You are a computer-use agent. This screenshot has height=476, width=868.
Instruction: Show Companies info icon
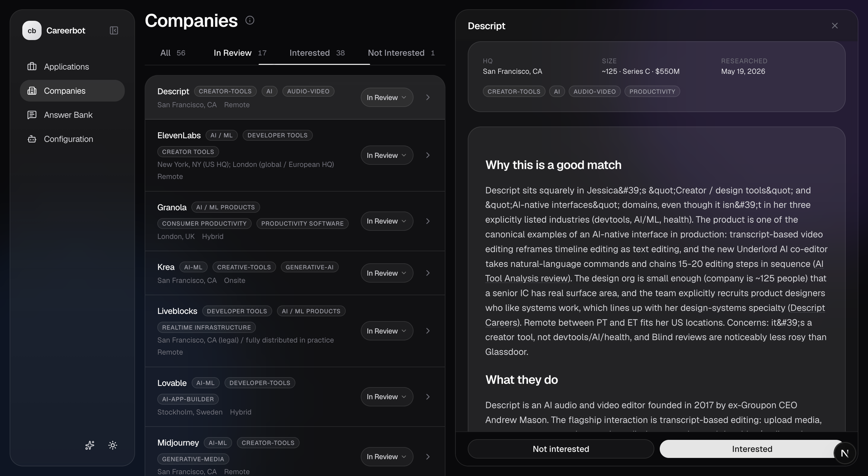coord(250,20)
